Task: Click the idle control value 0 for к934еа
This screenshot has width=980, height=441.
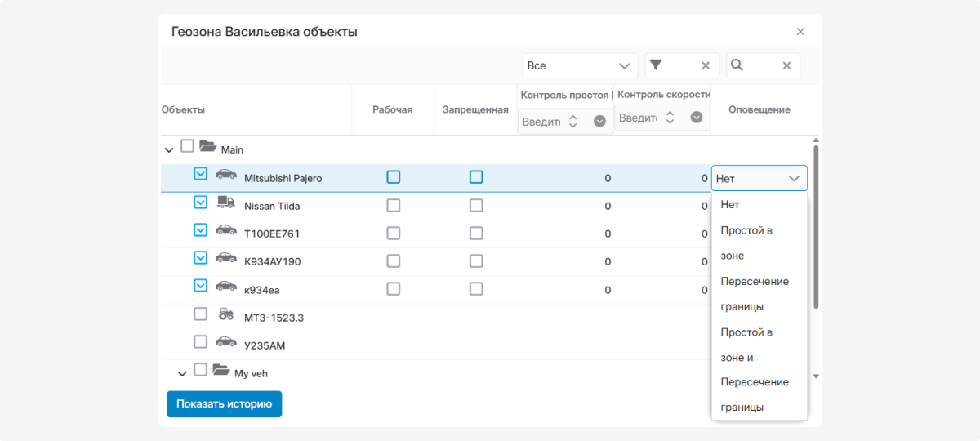Action: click(608, 290)
